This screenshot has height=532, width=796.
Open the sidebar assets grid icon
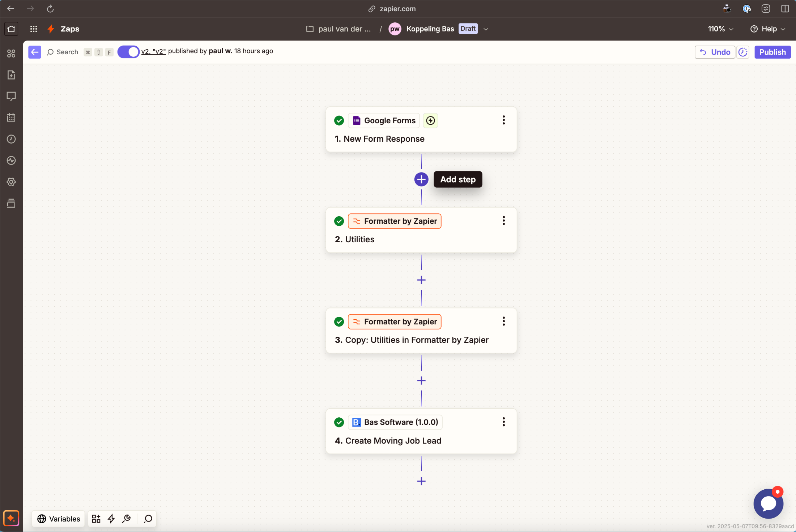click(11, 54)
